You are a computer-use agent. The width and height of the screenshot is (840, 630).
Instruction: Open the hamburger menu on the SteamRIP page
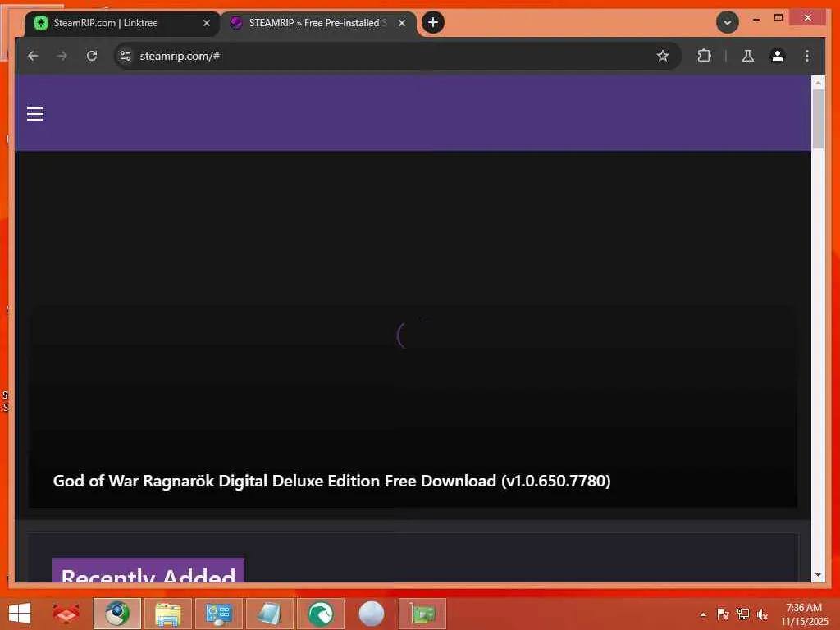[x=35, y=113]
